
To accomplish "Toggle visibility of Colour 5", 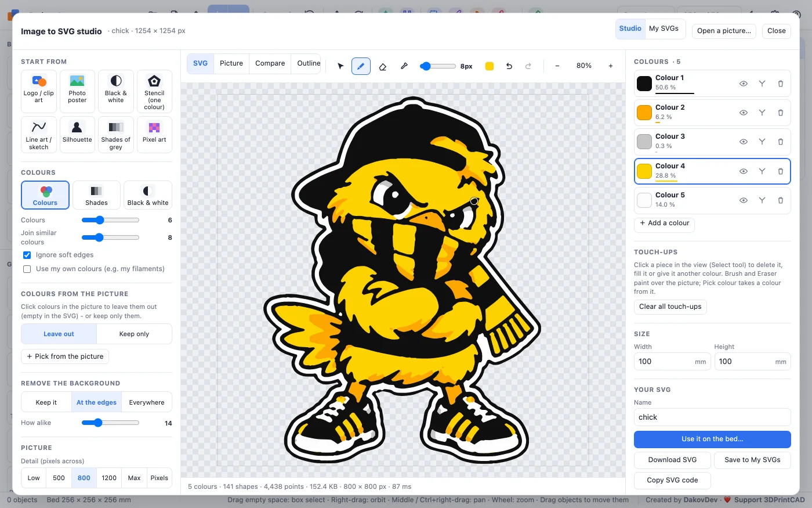I will pyautogui.click(x=744, y=200).
